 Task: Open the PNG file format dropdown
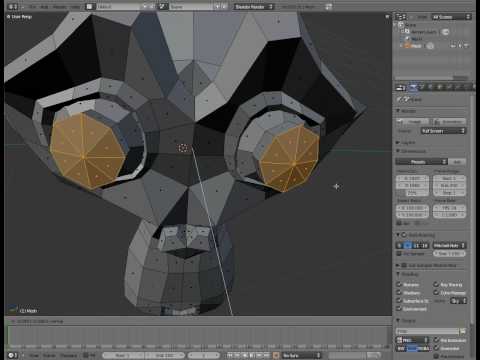tap(412, 340)
